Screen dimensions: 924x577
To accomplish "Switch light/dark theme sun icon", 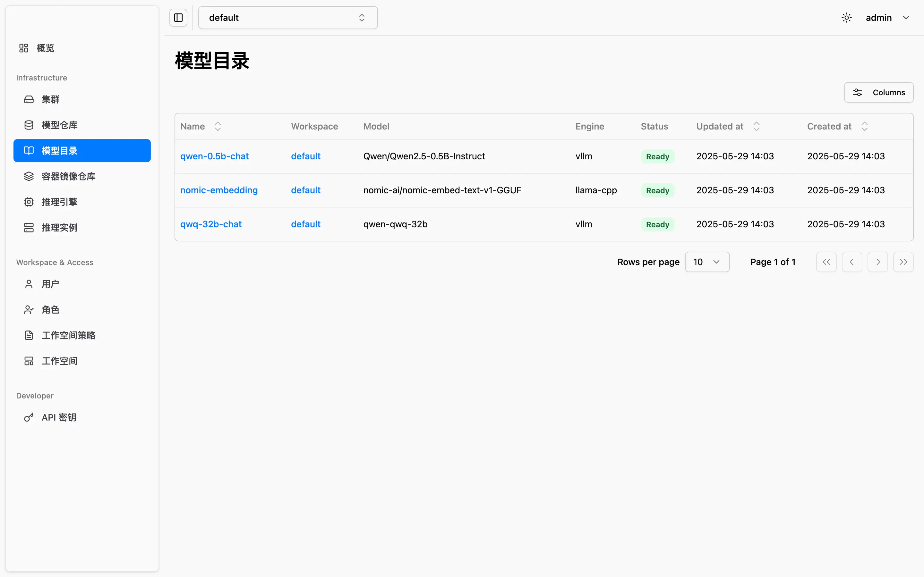I will 846,18.
